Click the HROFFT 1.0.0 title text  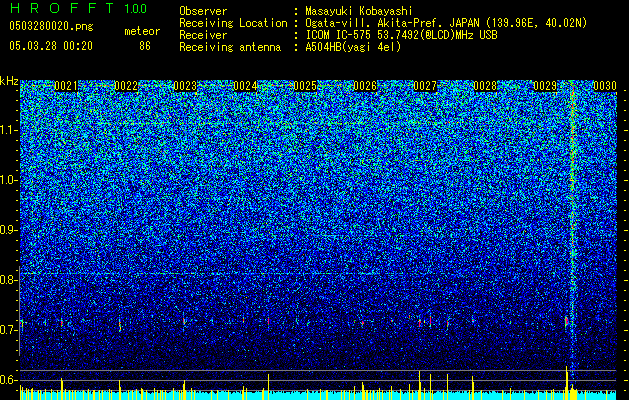[x=79, y=8]
